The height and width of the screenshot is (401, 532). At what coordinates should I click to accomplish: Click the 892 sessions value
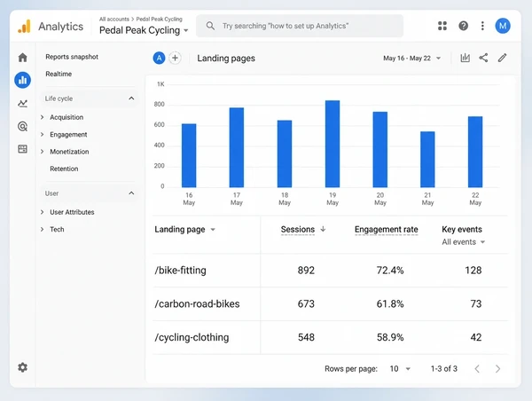click(x=306, y=271)
